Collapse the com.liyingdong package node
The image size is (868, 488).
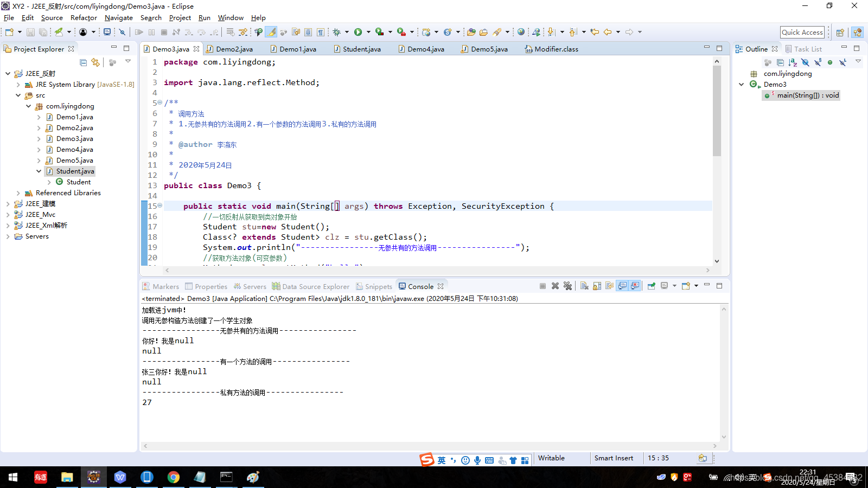[x=28, y=106]
